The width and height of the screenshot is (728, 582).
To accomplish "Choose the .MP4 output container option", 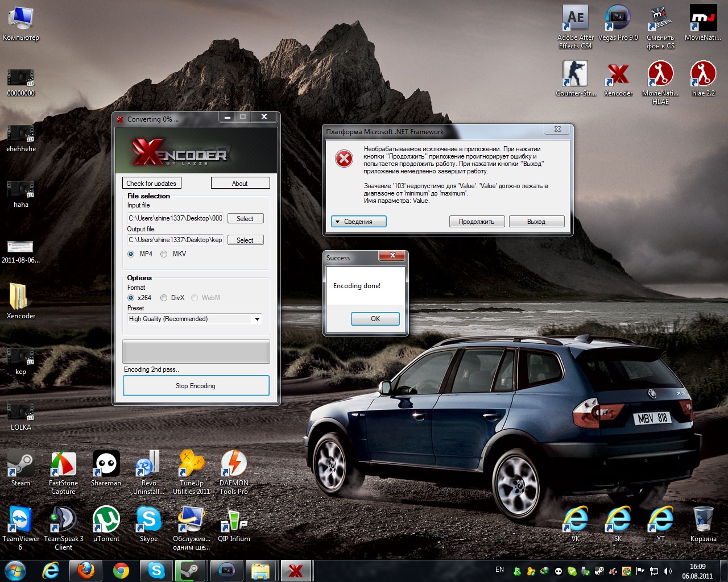I will coord(131,254).
